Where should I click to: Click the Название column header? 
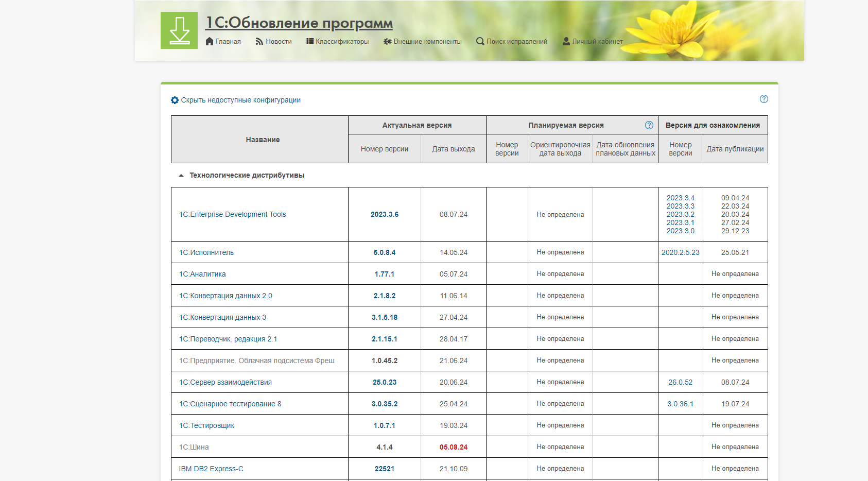[x=263, y=140]
